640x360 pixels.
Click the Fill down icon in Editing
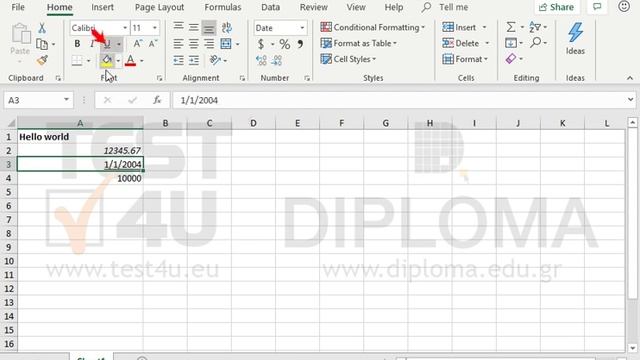[511, 43]
